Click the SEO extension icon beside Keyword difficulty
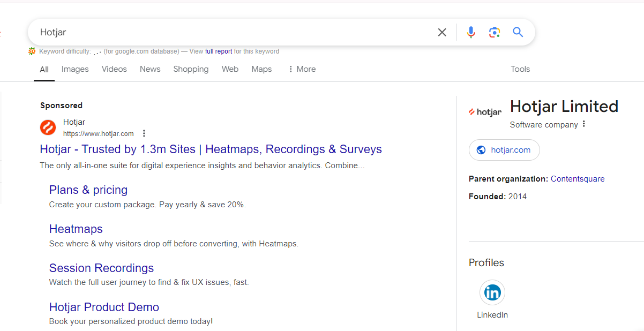 [x=32, y=51]
